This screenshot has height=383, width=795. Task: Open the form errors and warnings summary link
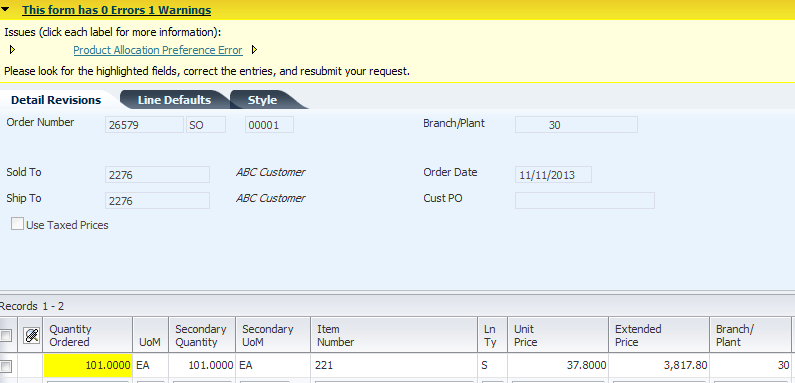point(117,10)
